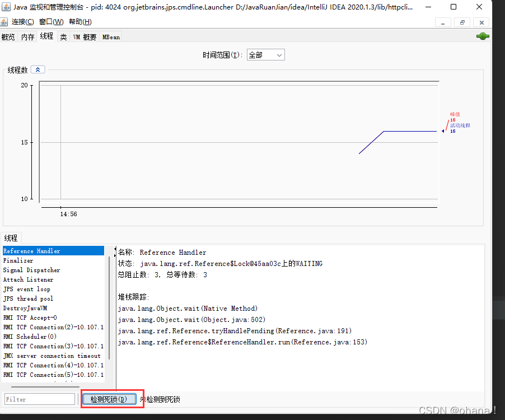Open the 窗口(W) menu

(51, 21)
